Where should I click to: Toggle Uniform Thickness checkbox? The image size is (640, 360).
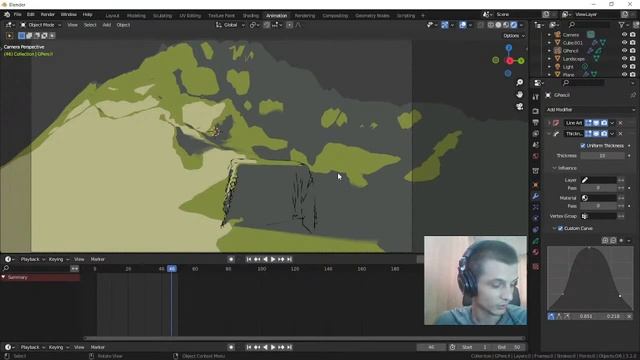pos(583,146)
